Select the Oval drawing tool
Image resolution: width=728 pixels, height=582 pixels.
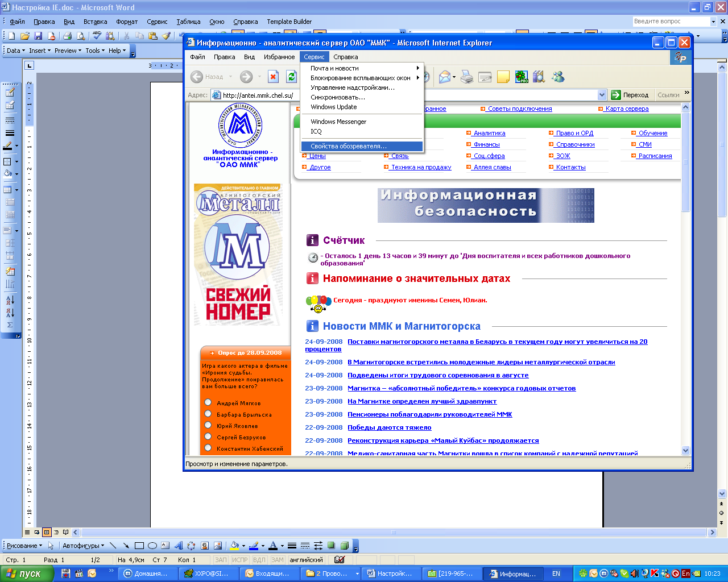coord(152,546)
